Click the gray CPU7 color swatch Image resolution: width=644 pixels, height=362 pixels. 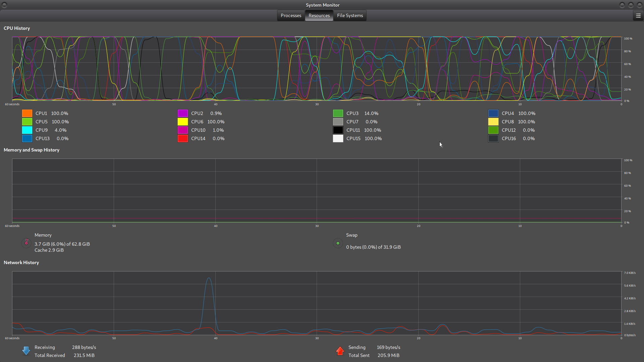pyautogui.click(x=338, y=122)
